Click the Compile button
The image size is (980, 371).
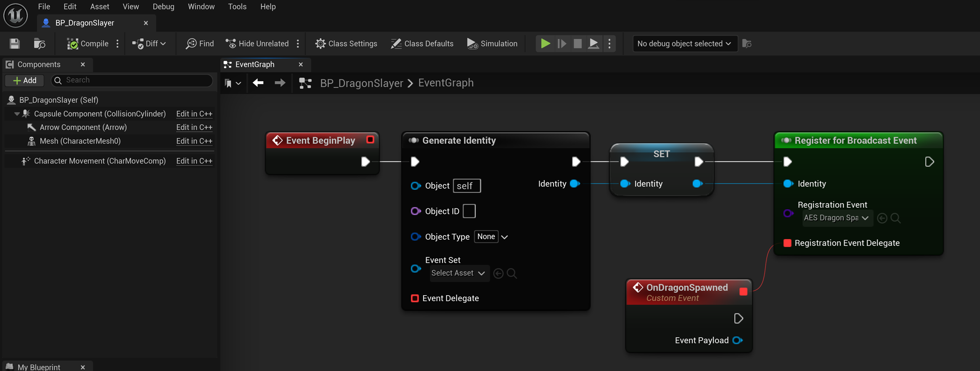[x=87, y=43]
